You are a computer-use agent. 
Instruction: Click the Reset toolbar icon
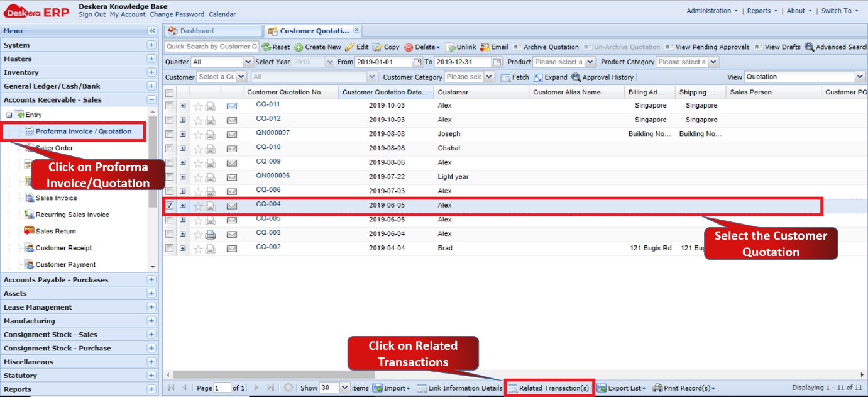tap(266, 47)
